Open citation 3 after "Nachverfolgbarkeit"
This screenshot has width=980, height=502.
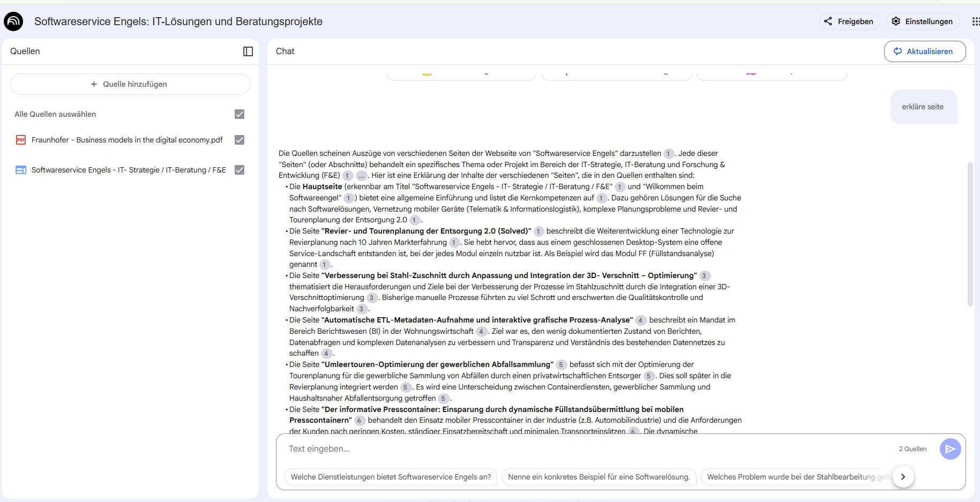point(361,309)
